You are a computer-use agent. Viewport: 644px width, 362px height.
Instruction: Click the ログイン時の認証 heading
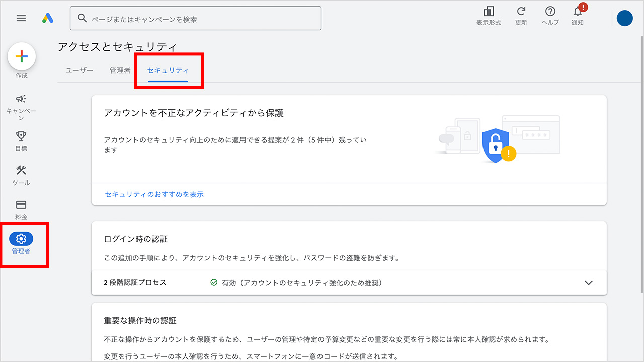[x=135, y=239]
